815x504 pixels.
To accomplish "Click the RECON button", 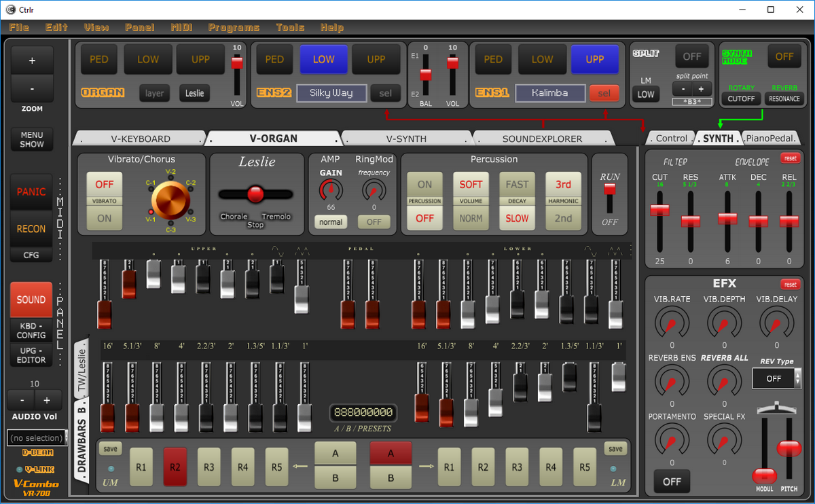I will [31, 229].
